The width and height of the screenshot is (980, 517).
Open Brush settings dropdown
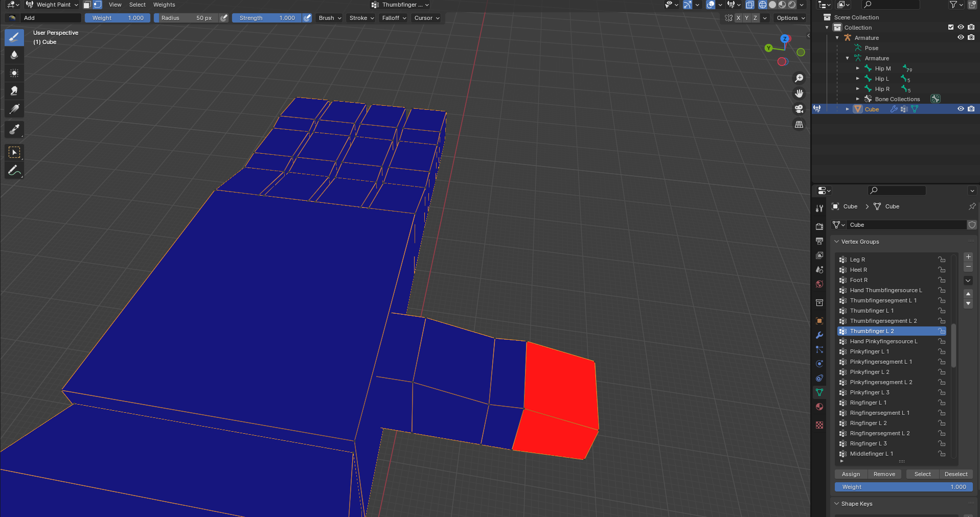coord(330,18)
